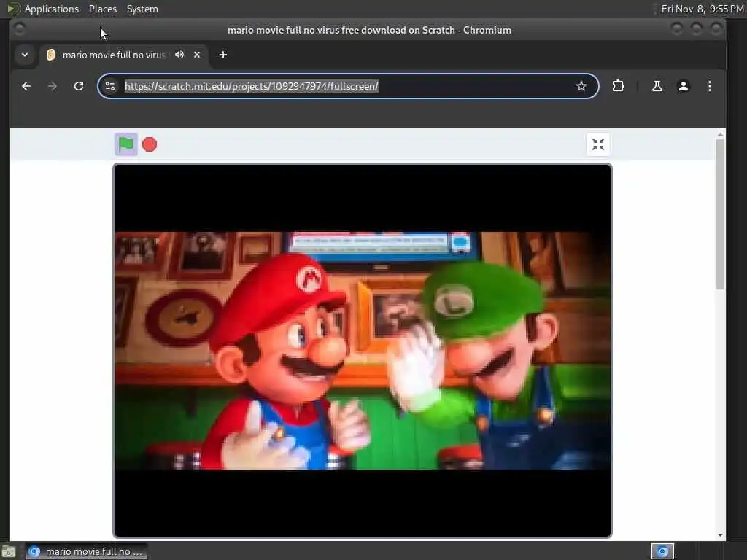The height and width of the screenshot is (560, 747).
Task: Maximize the Chromium window
Action: (x=696, y=29)
